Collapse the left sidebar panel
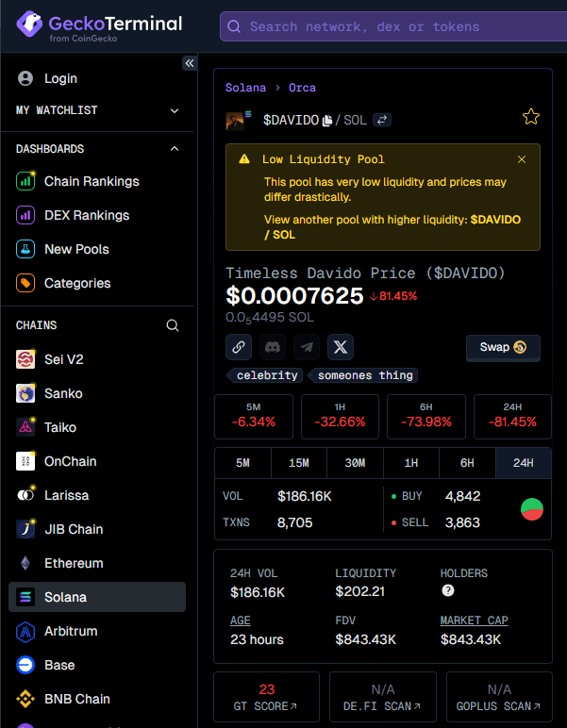 [x=190, y=63]
